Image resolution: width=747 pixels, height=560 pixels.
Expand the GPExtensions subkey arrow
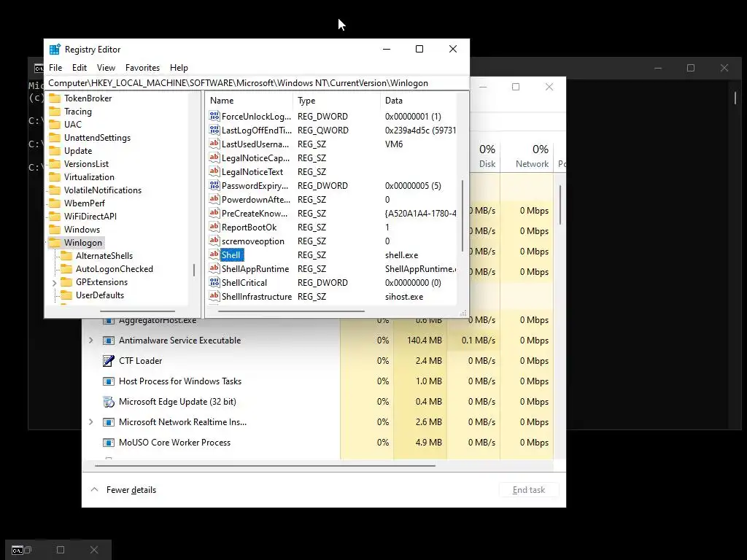[x=54, y=282]
